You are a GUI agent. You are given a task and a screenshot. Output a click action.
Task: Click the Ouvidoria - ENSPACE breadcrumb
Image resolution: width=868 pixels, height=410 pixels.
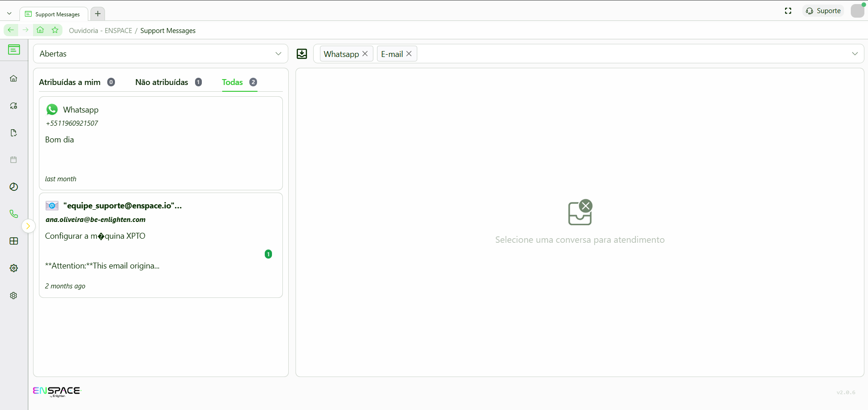pos(100,31)
